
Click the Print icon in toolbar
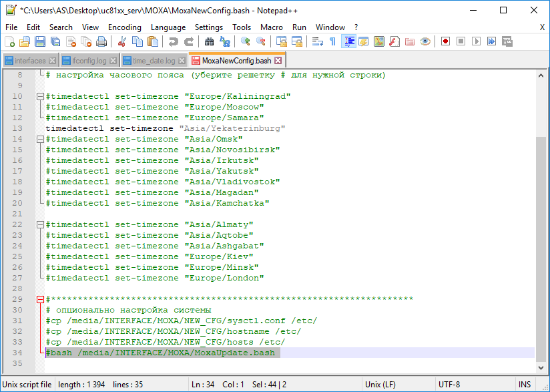click(101, 41)
